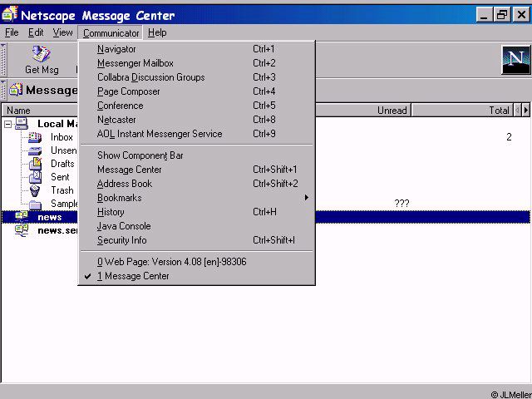
Task: Close the open Communicator menu
Action: click(111, 33)
